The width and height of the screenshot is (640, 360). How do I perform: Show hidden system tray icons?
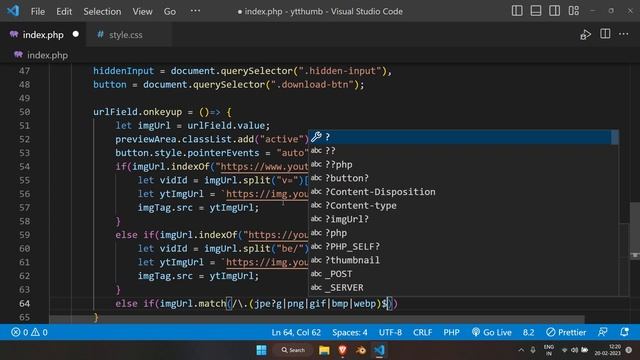pyautogui.click(x=521, y=350)
